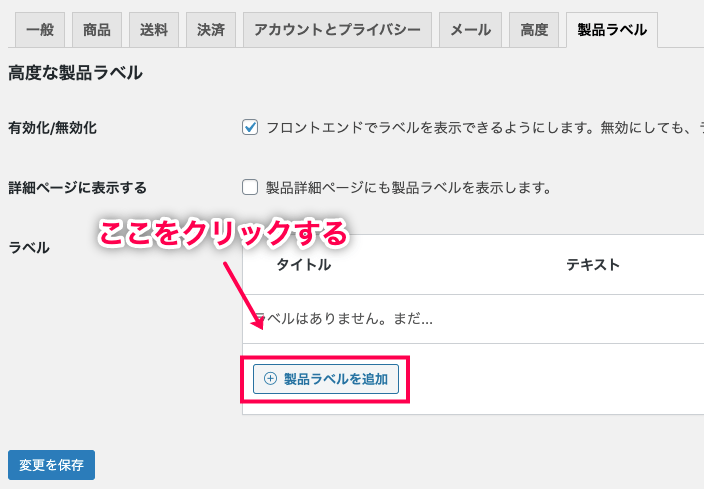The height and width of the screenshot is (489, 704).
Task: Click the 製品詳細ページにも製品ラベルを表示します description
Action: tap(409, 187)
